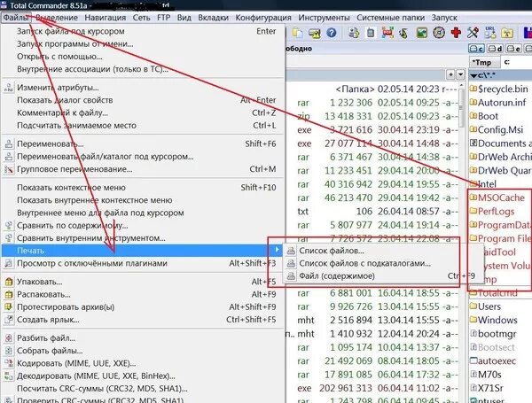Click the saxophone music toolbar icon
Viewport: 532px width, 403px height.
[403, 33]
